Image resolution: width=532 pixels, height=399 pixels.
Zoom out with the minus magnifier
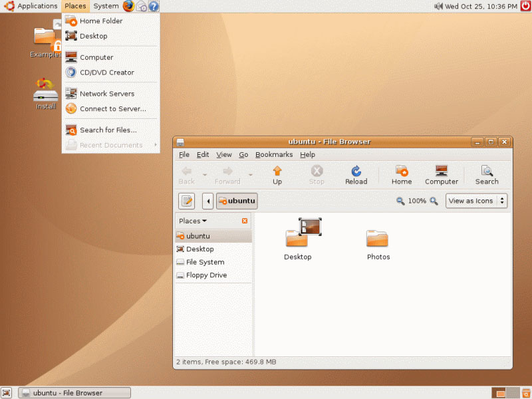(400, 201)
